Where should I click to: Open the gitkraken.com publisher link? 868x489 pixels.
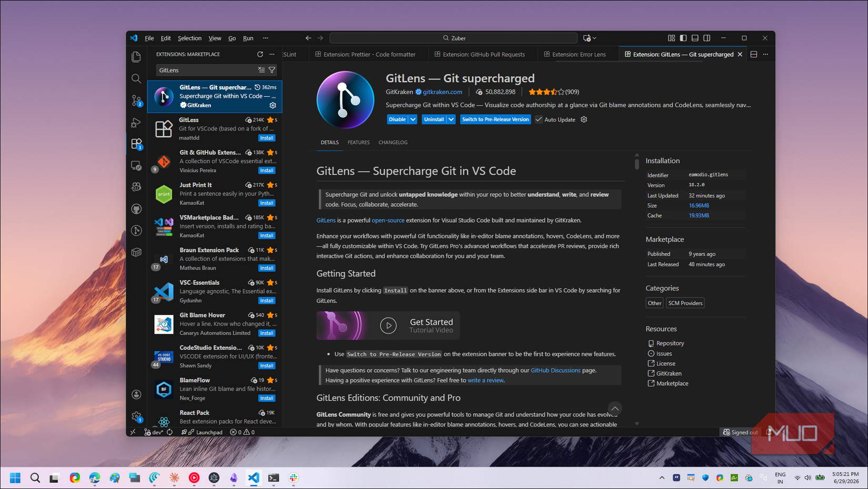(x=442, y=92)
